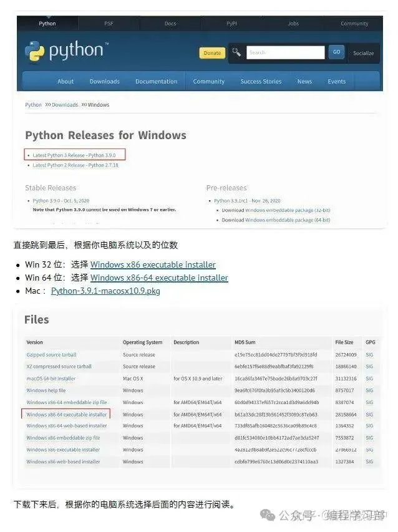Click the Downloads breadcrumb link
The image size is (398, 532).
(x=65, y=105)
